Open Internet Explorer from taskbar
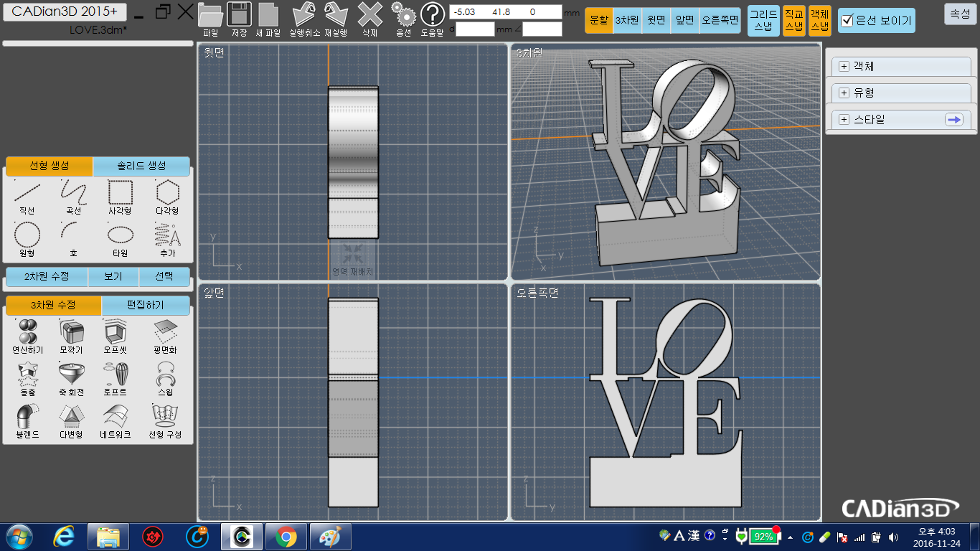 coord(64,536)
